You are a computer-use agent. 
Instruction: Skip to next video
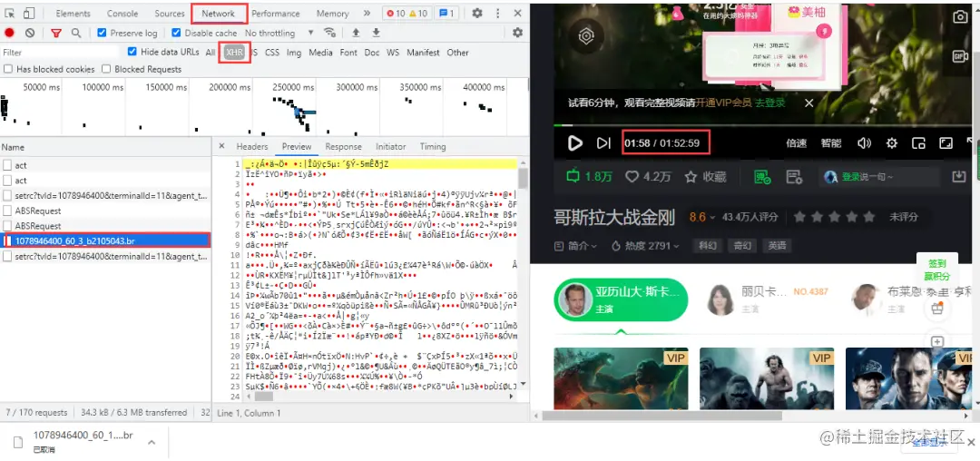[x=603, y=143]
